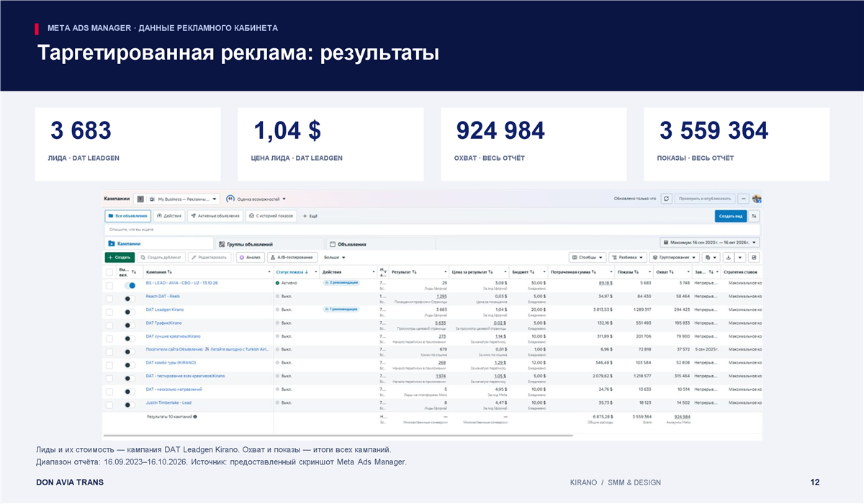Click the 'Редактировать' button
This screenshot has height=504, width=864.
210,257
